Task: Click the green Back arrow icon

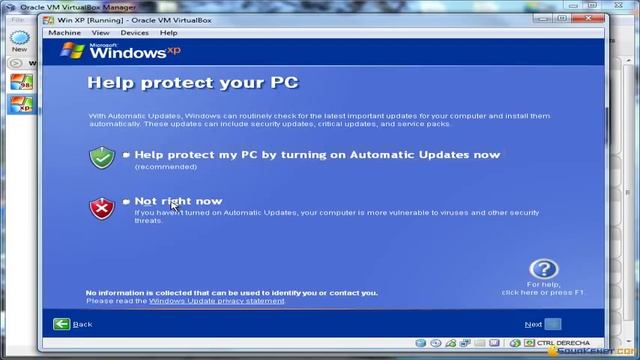Action: click(x=61, y=324)
